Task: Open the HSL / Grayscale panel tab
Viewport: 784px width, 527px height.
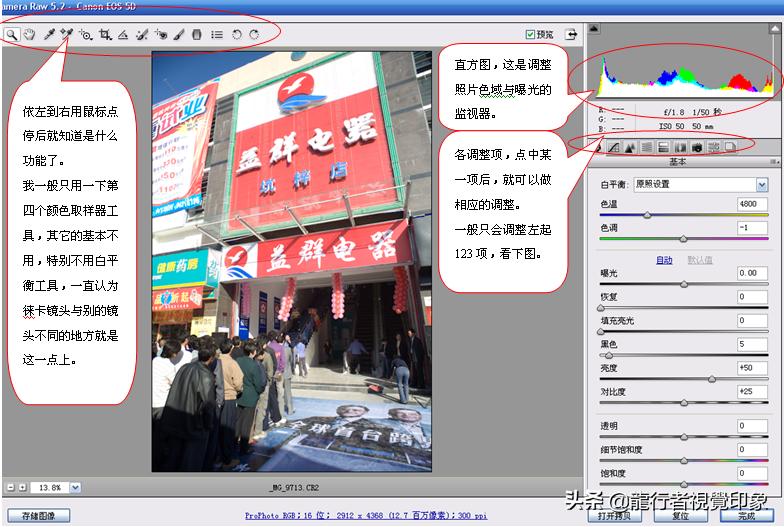Action: pyautogui.click(x=646, y=147)
